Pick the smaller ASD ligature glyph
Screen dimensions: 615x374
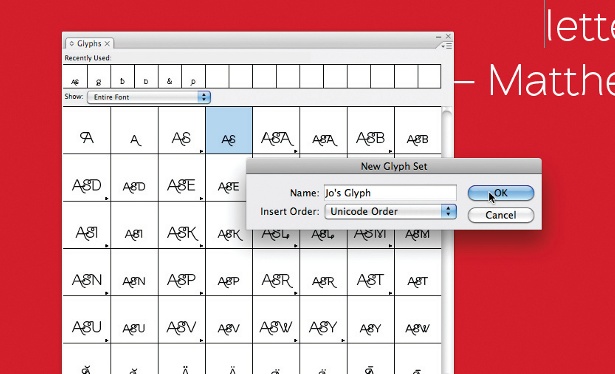coord(135,178)
